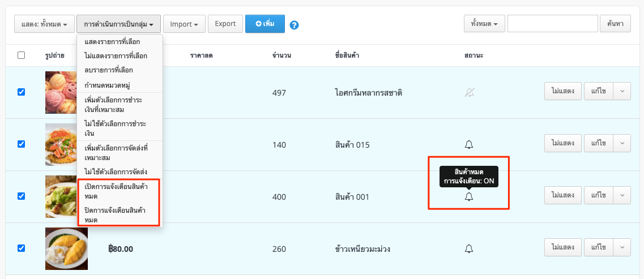Choose ไม่แสดงรายการที่เลือก menu item
Viewport: 644px width, 279px height.
[x=120, y=56]
